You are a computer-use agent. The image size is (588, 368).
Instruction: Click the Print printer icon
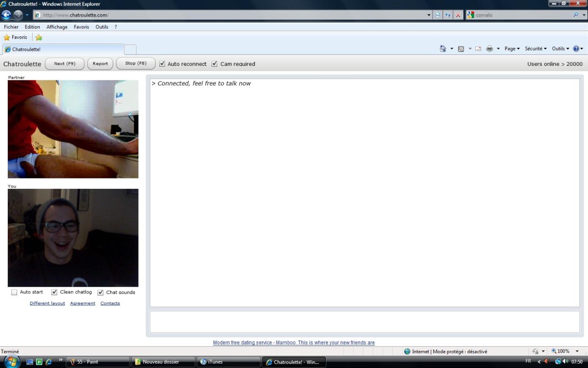[490, 49]
